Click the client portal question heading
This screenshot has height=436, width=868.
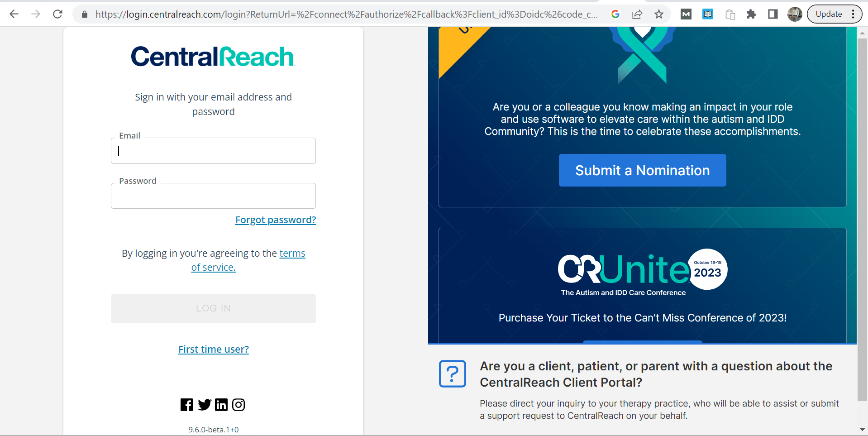[x=656, y=374]
